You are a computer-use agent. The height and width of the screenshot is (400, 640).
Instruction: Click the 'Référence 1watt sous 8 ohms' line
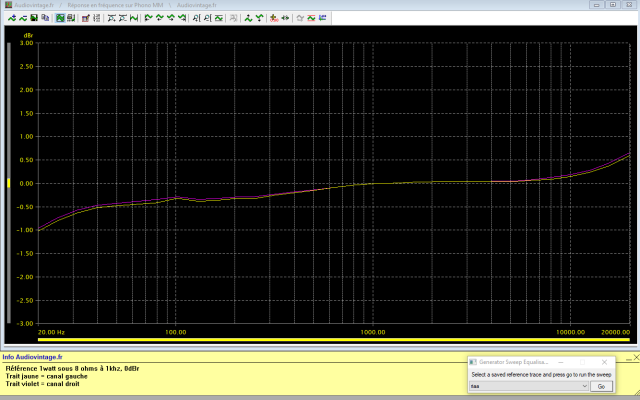(72, 369)
